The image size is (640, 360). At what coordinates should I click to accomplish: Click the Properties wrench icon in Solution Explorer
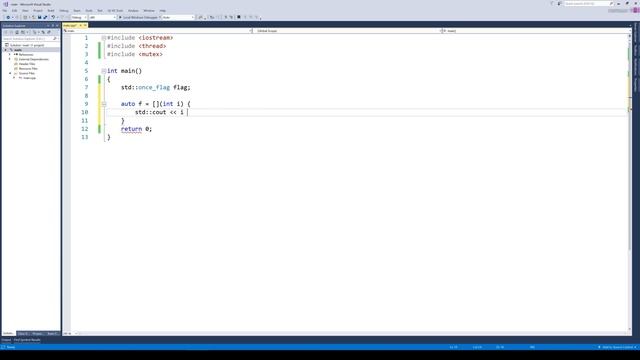49,32
